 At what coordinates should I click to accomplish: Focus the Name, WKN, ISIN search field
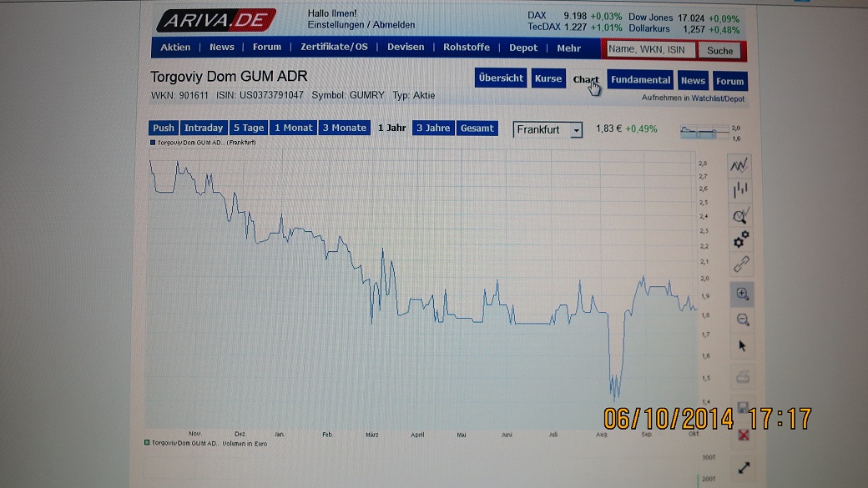(x=650, y=50)
